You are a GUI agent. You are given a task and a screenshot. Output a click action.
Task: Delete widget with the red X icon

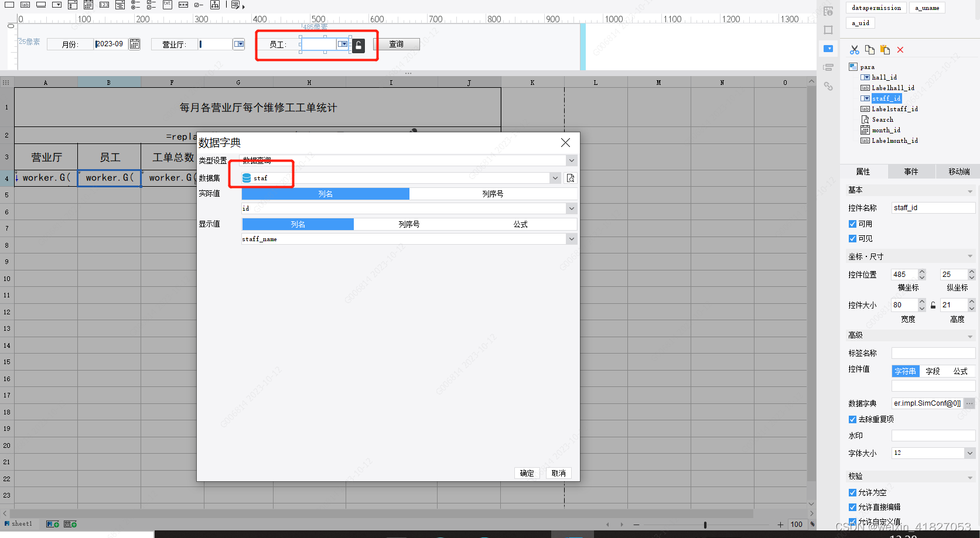point(900,50)
